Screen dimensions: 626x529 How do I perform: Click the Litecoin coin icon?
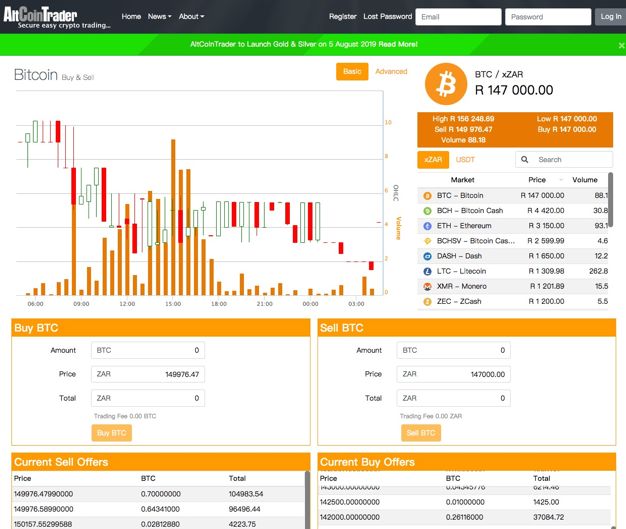pyautogui.click(x=427, y=271)
